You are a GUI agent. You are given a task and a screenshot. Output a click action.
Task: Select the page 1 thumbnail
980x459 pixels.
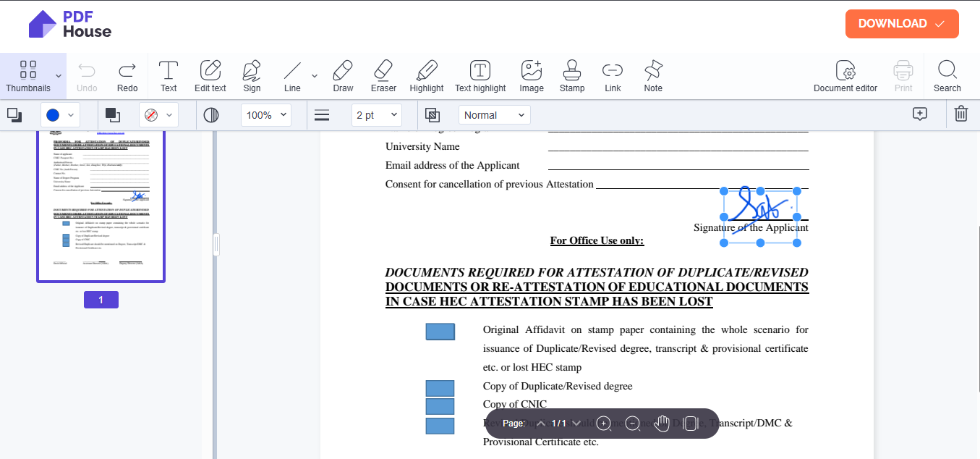click(101, 206)
